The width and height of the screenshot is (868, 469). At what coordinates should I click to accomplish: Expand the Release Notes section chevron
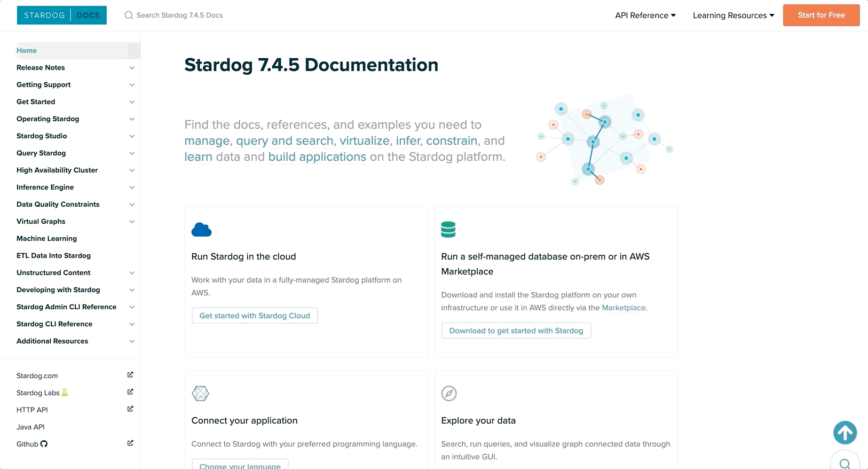coord(132,68)
